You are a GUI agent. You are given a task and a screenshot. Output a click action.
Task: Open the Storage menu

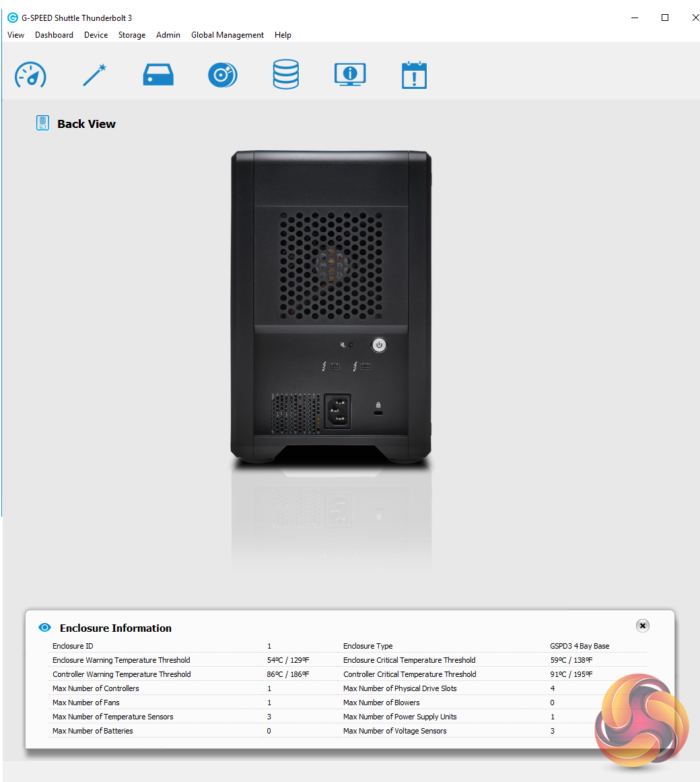tap(132, 35)
